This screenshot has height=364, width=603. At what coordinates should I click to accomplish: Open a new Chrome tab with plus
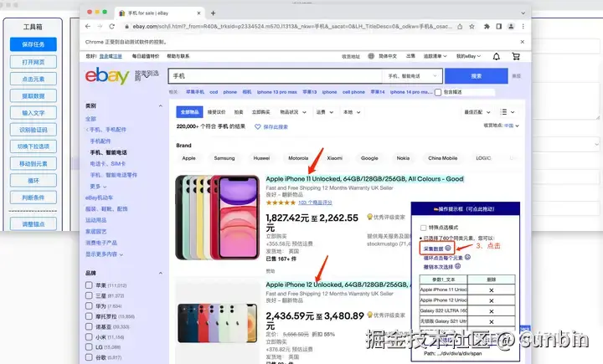pos(213,13)
